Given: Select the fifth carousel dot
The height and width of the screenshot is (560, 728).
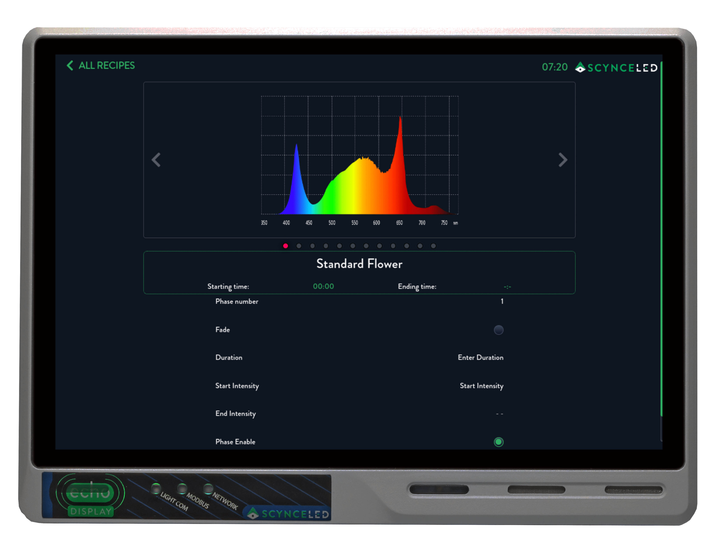Looking at the screenshot, I should 339,246.
